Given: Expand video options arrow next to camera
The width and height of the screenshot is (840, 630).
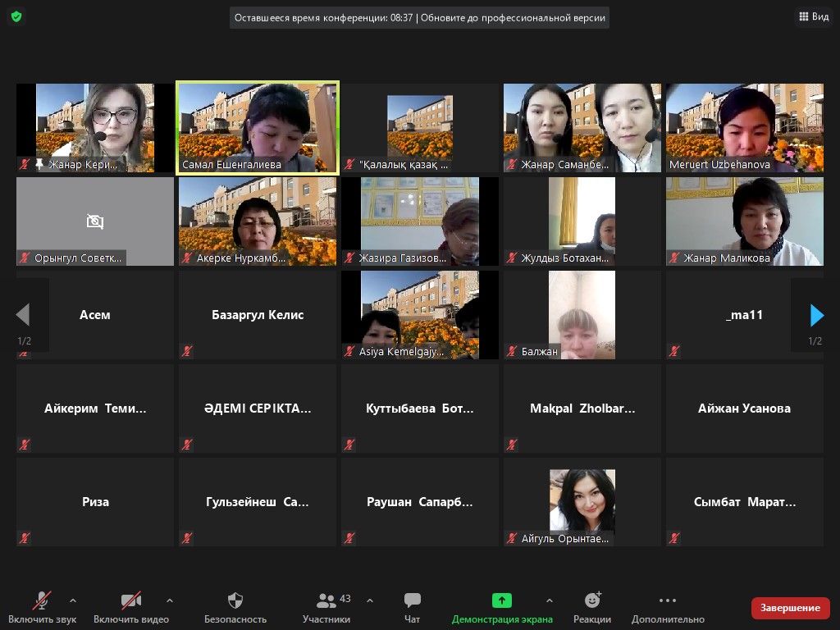Looking at the screenshot, I should click(x=170, y=600).
